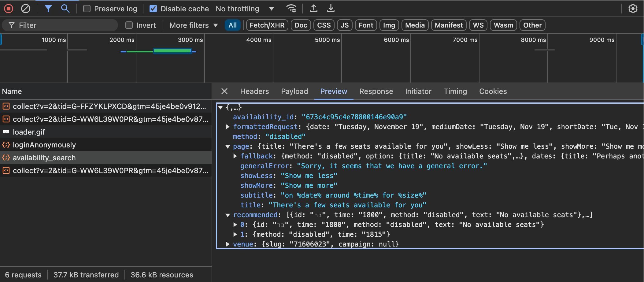Image resolution: width=644 pixels, height=282 pixels.
Task: Select availability_id value text
Action: coord(354,117)
